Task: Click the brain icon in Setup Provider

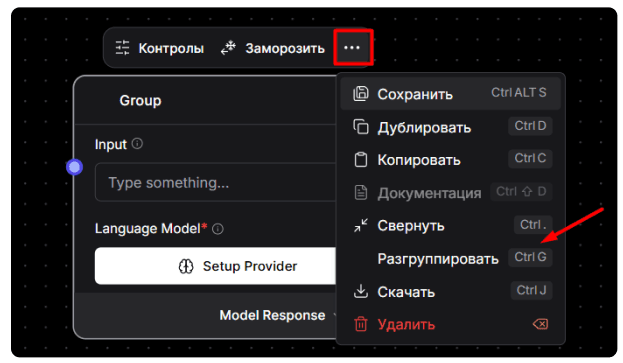Action: [x=186, y=266]
